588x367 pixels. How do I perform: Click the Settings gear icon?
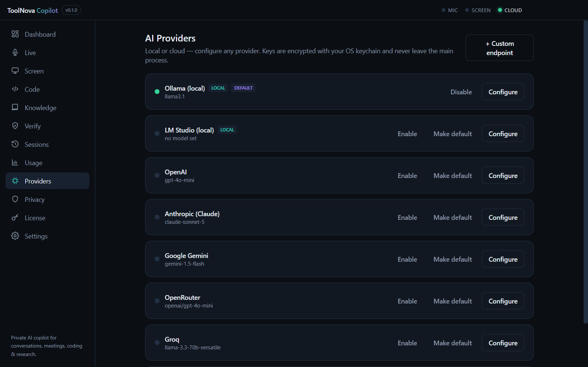pyautogui.click(x=15, y=236)
